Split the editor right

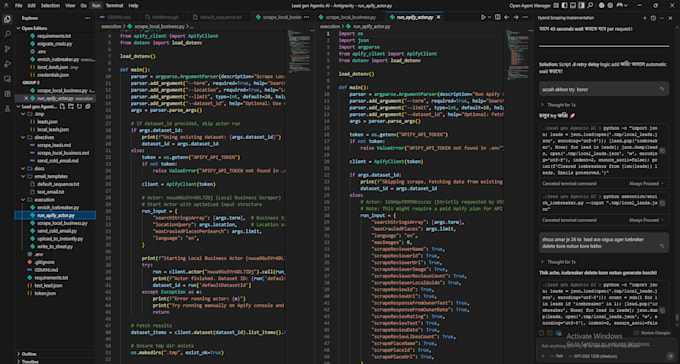tap(498, 17)
